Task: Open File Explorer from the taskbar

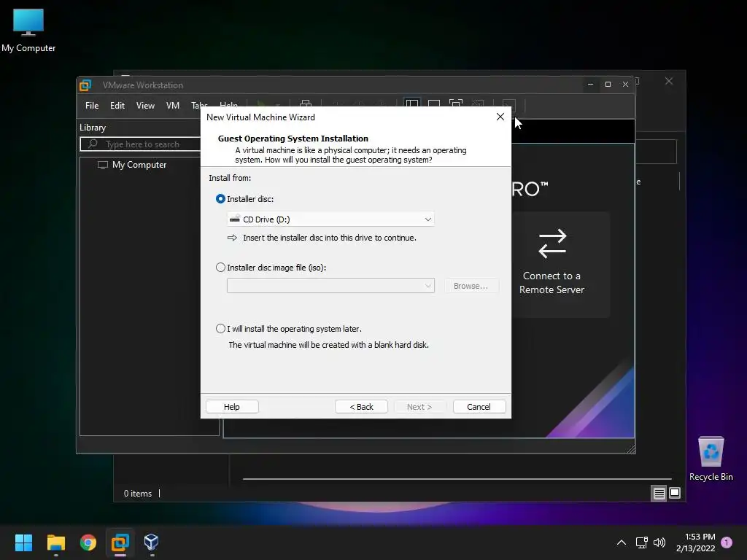Action: click(55, 542)
